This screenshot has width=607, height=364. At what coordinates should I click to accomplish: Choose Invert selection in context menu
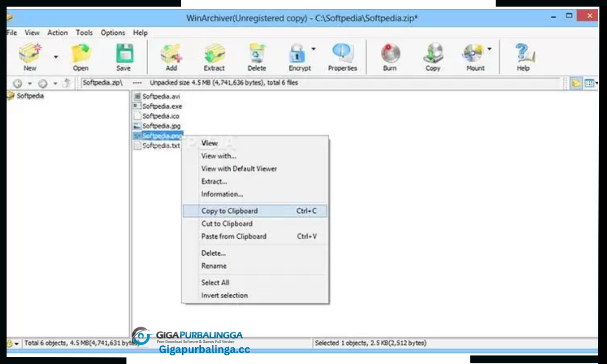pos(255,295)
